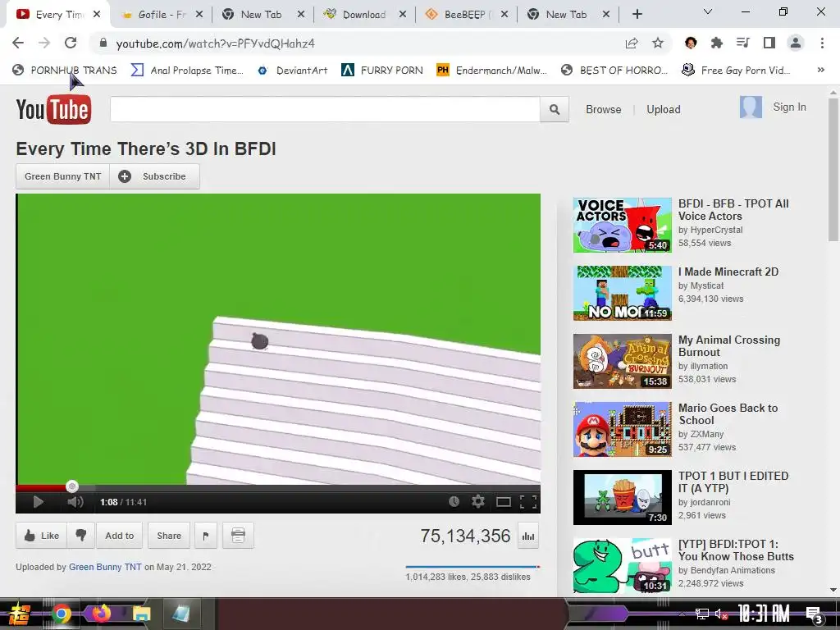The height and width of the screenshot is (630, 840).
Task: Enter fullscreen with the player icon
Action: [528, 502]
